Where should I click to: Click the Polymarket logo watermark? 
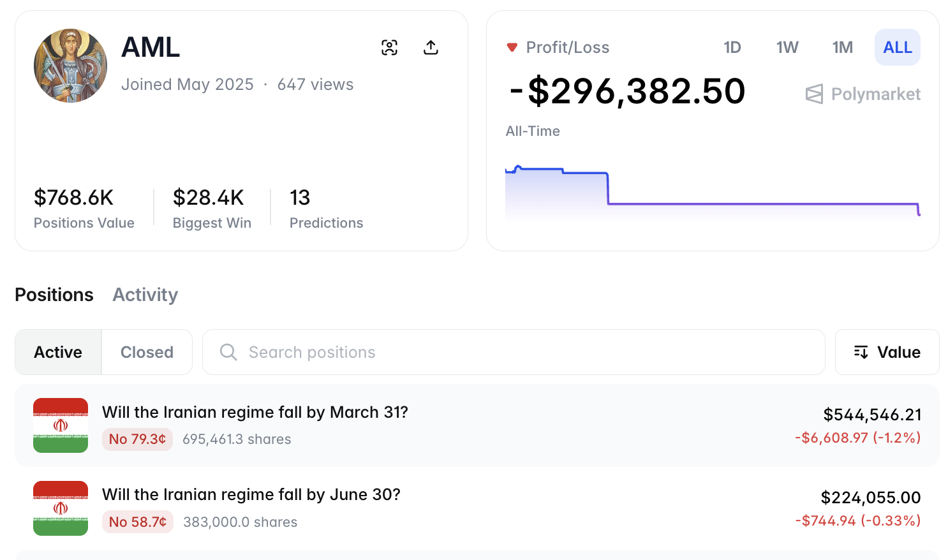863,94
